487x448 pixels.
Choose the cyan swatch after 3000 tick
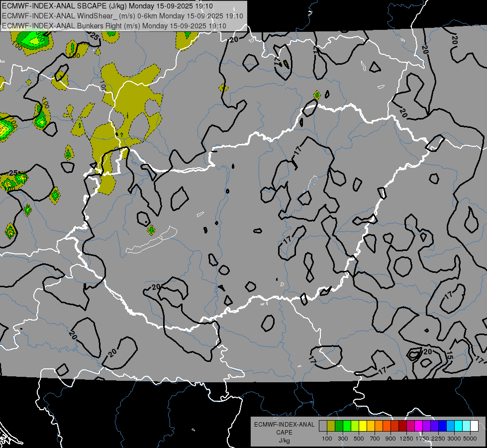459,426
